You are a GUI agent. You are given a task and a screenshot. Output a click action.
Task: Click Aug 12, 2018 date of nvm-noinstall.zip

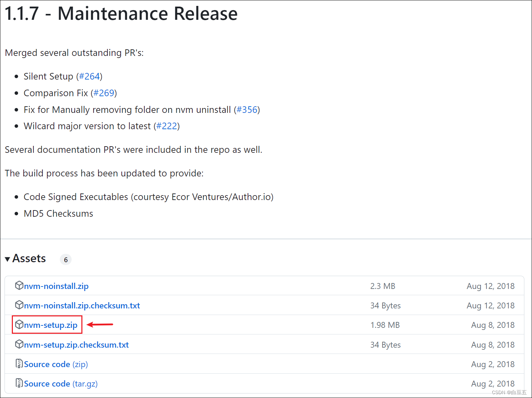tap(491, 286)
